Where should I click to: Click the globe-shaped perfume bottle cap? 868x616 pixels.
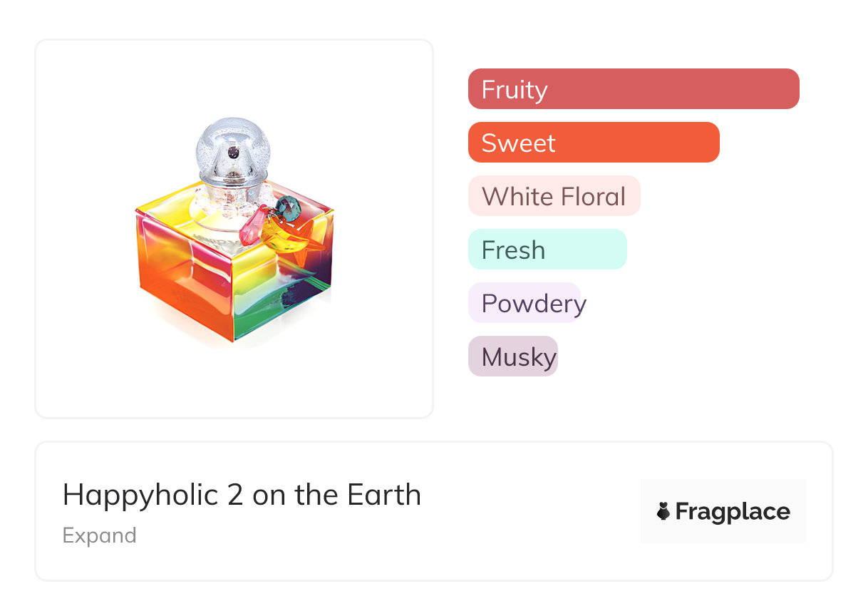coord(230,148)
